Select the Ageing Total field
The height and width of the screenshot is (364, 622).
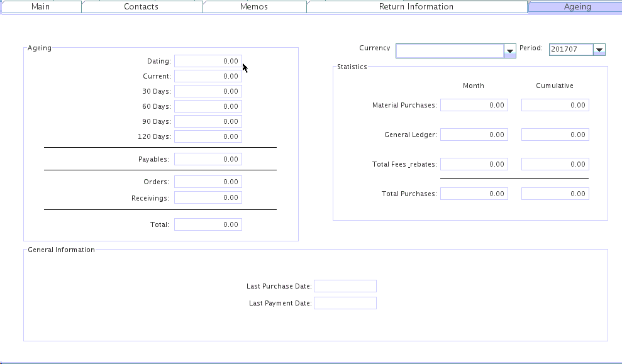208,224
